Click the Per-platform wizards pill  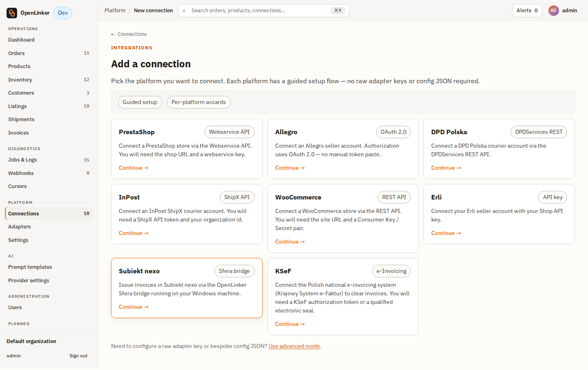point(198,102)
